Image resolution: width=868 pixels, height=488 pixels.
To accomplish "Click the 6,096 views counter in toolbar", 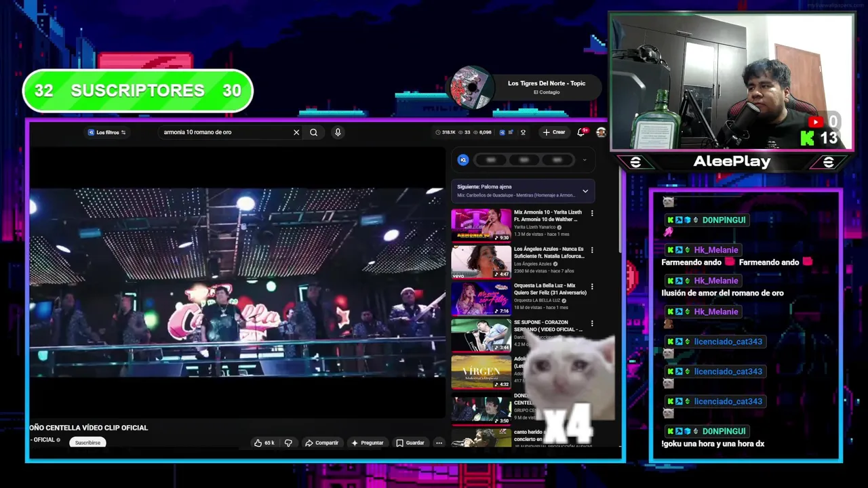I will pos(483,132).
